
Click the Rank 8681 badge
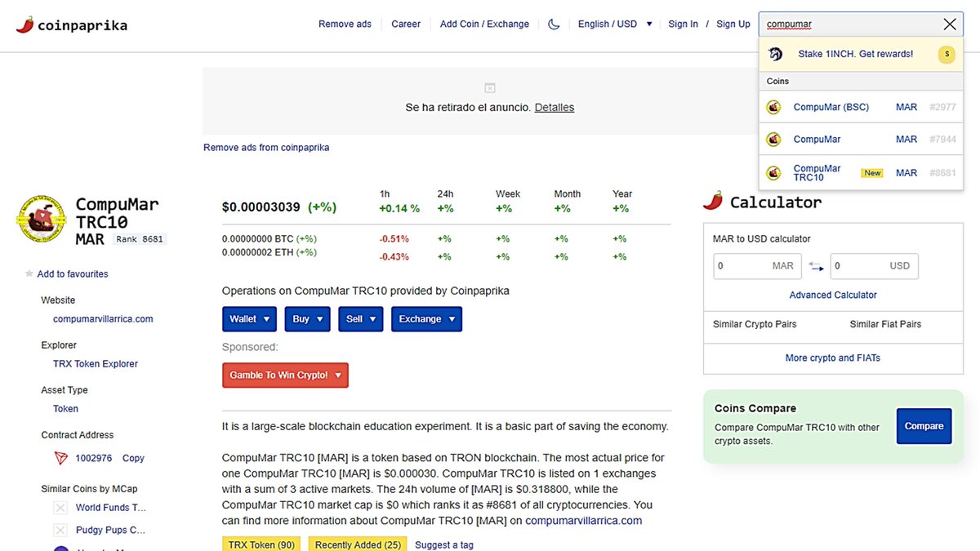coord(140,239)
